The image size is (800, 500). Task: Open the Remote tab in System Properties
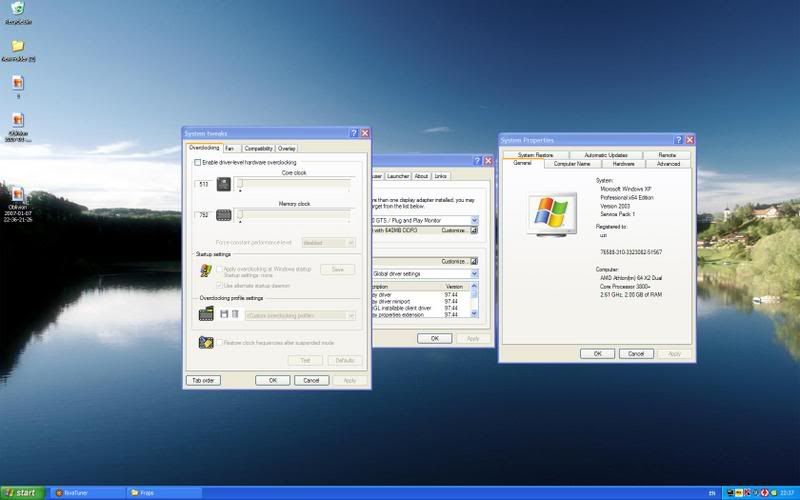pyautogui.click(x=667, y=155)
